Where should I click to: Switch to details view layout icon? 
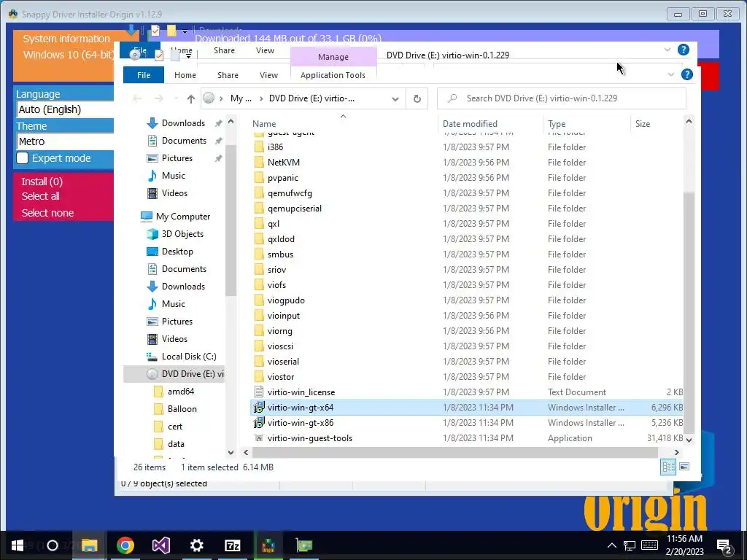(x=668, y=467)
